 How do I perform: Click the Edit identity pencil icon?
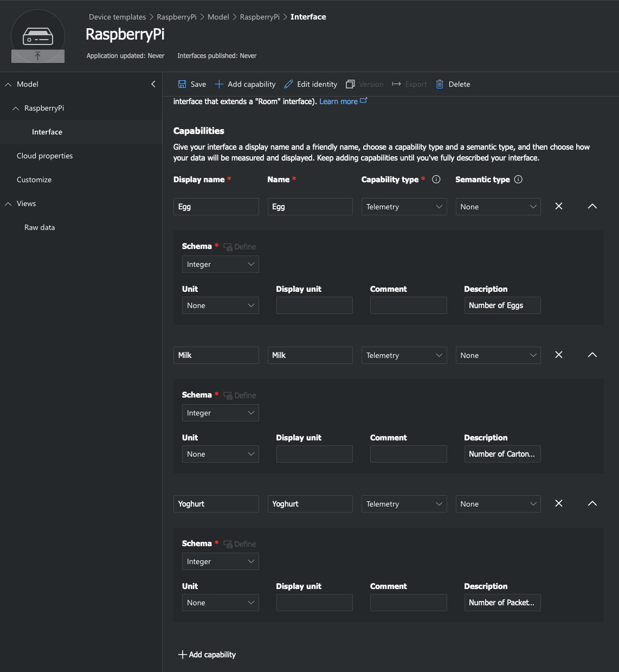(x=288, y=84)
